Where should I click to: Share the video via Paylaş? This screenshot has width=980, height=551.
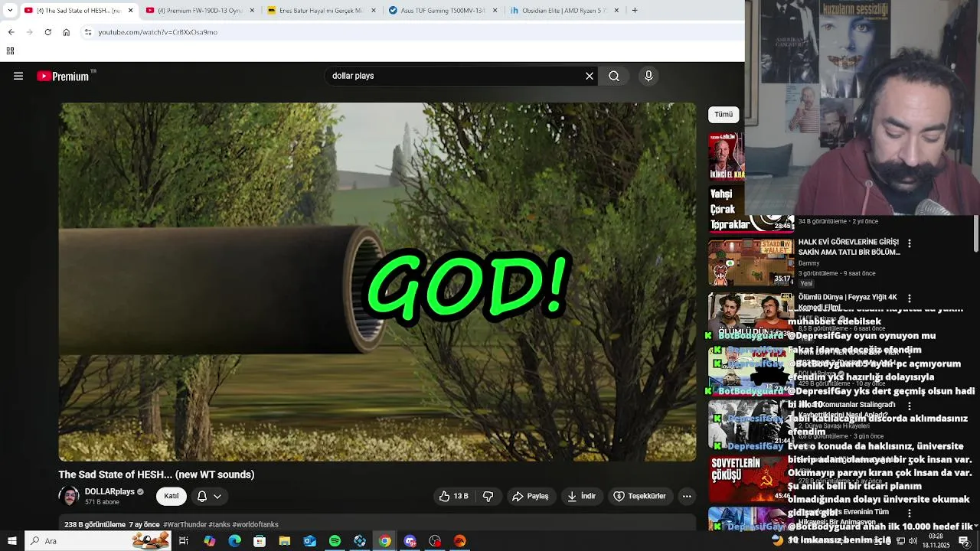531,496
